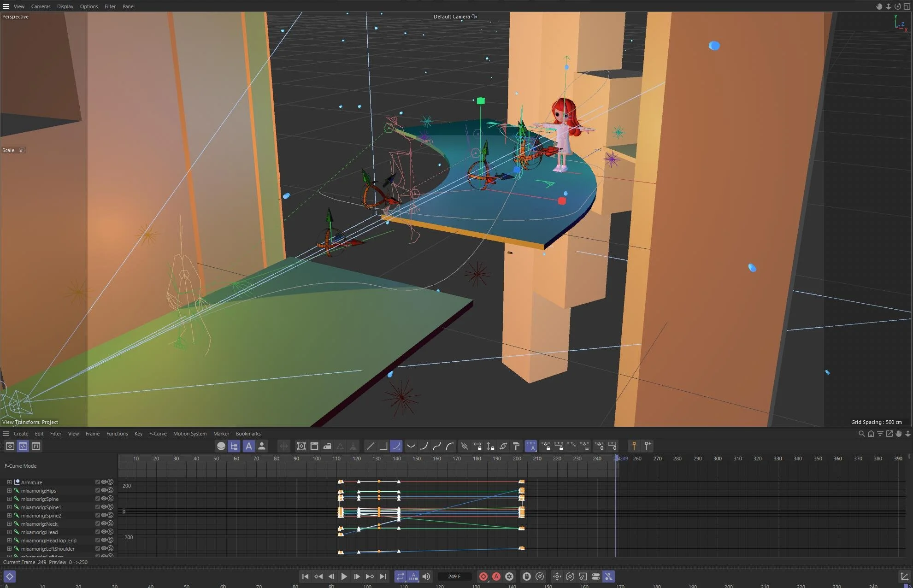Image resolution: width=913 pixels, height=588 pixels.
Task: Expand the mixamorig:Spine tree item
Action: tap(10, 499)
